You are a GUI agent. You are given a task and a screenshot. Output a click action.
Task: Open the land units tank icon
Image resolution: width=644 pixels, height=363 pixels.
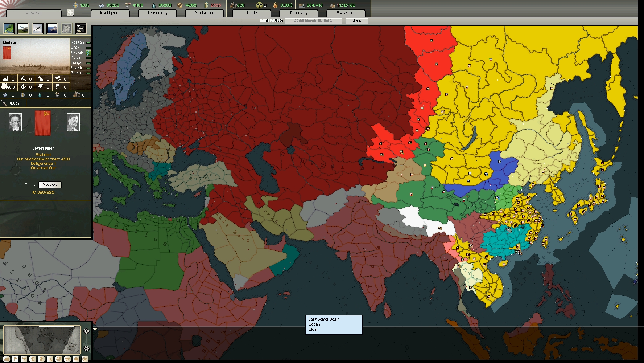pos(23,28)
